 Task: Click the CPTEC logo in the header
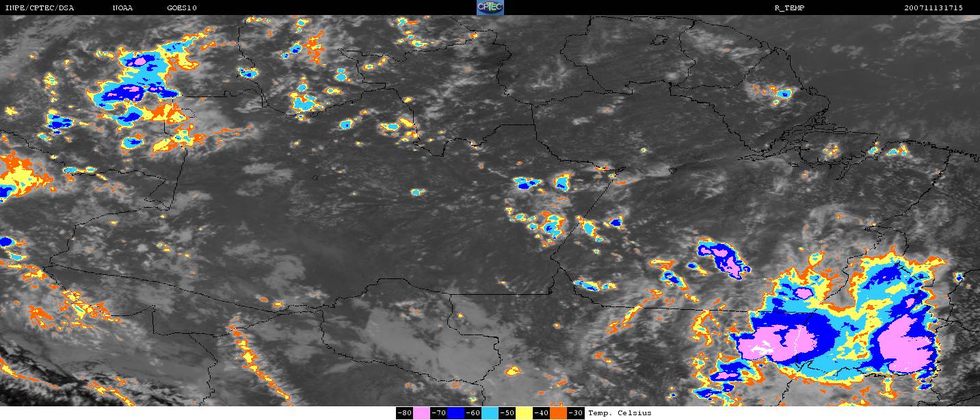tap(490, 8)
